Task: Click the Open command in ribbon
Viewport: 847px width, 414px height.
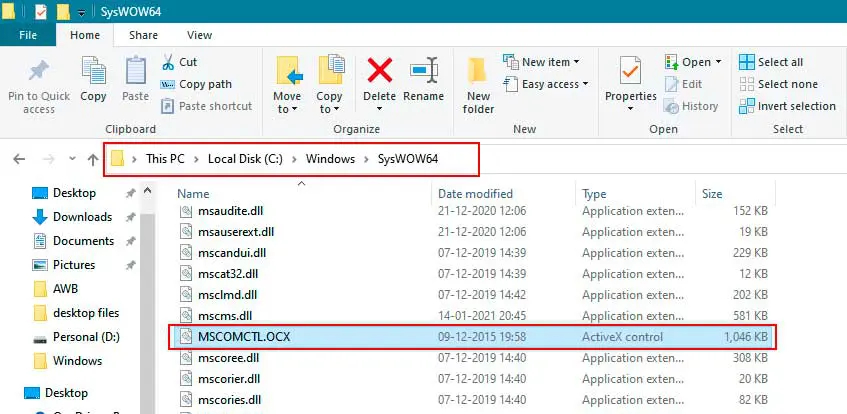Action: (x=688, y=62)
